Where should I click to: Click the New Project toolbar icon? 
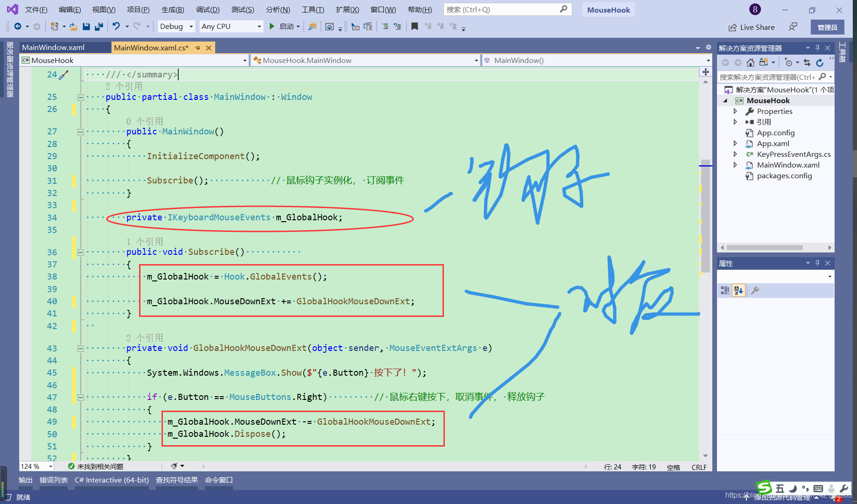tap(55, 27)
